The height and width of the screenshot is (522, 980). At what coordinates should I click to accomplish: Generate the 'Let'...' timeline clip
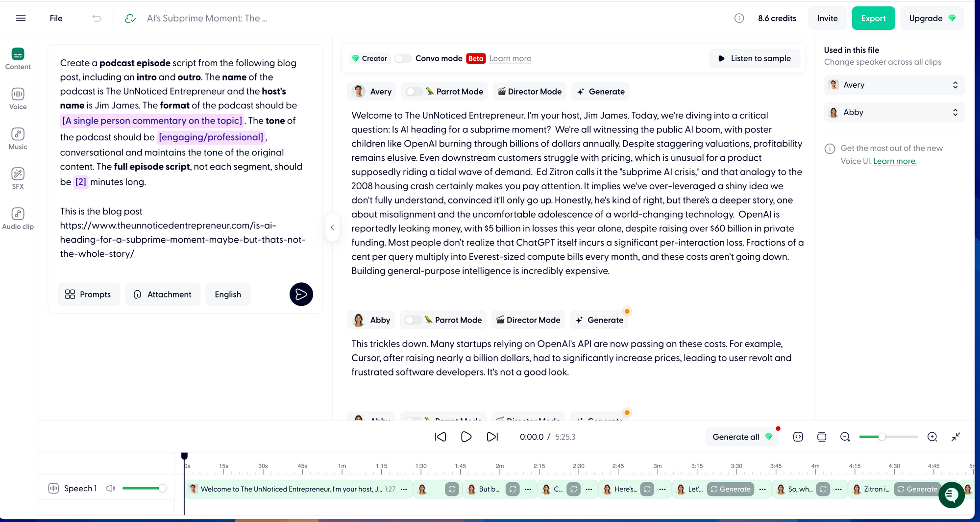click(730, 489)
